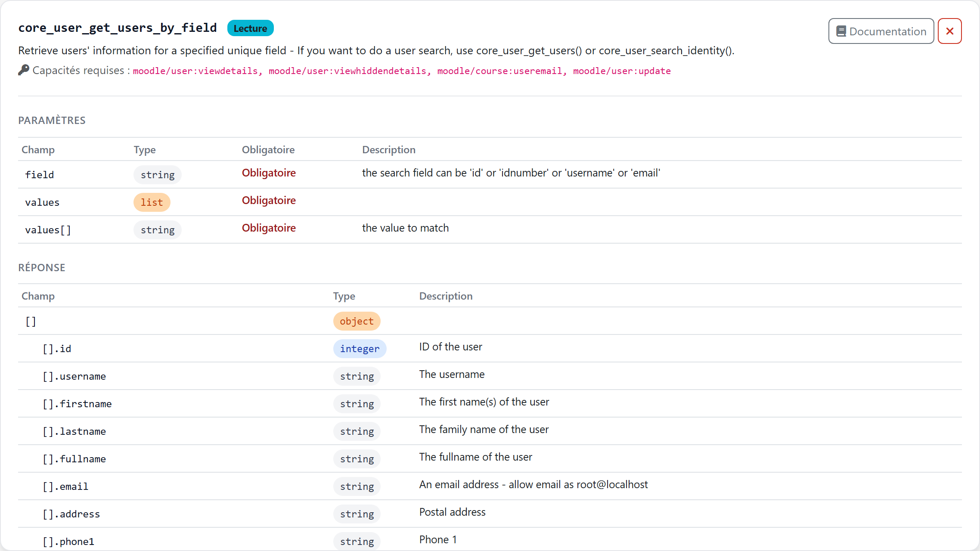Click the Lecture badge next to function name
This screenshot has width=980, height=551.
[250, 28]
